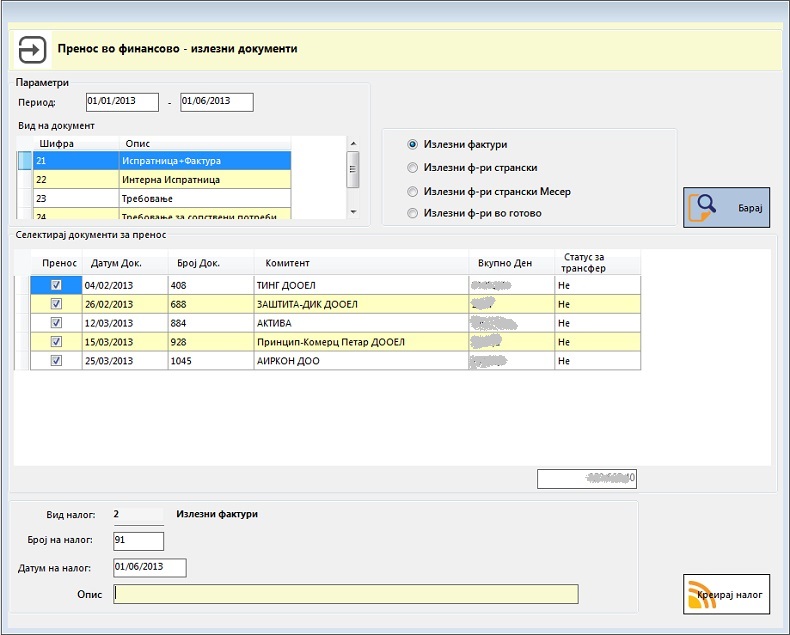The height and width of the screenshot is (635, 790).
Task: Click the Пренос column header
Action: tap(56, 263)
